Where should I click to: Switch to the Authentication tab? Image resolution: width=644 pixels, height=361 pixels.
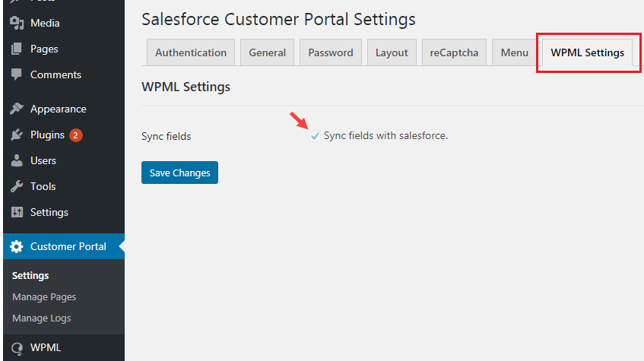click(191, 52)
